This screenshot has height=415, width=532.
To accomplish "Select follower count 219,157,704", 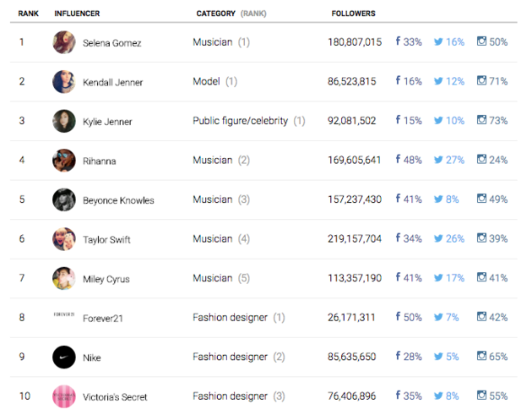I will point(355,238).
